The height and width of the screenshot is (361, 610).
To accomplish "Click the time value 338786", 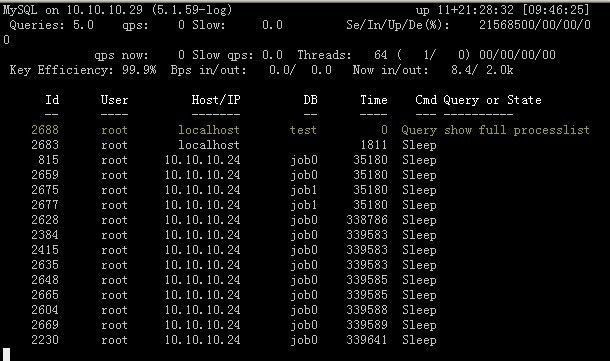I will click(367, 220).
